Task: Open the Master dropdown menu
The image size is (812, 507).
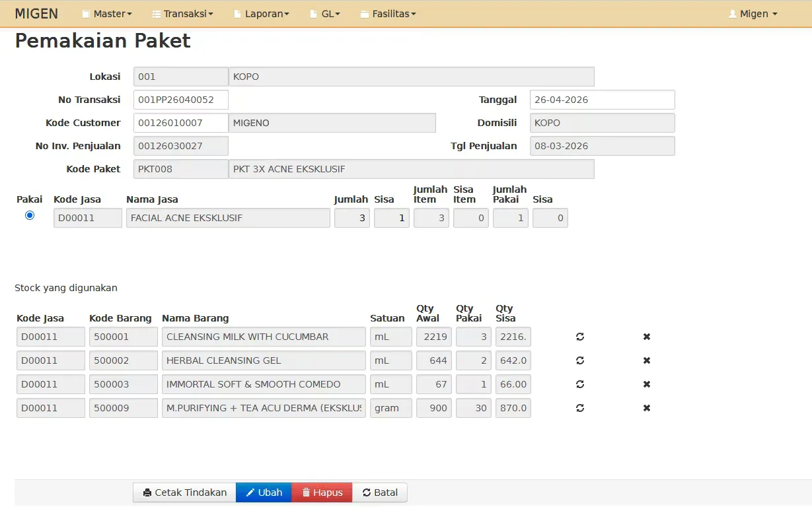Action: pos(107,13)
